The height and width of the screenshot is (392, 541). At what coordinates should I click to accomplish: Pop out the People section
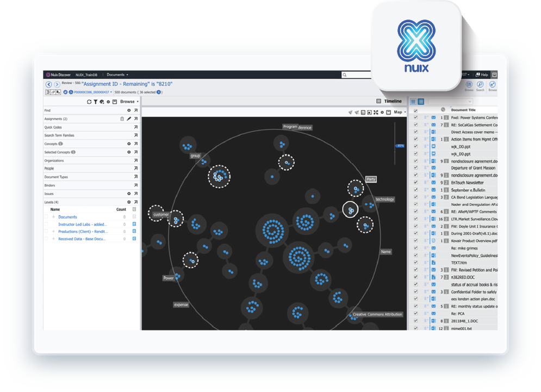[136, 169]
